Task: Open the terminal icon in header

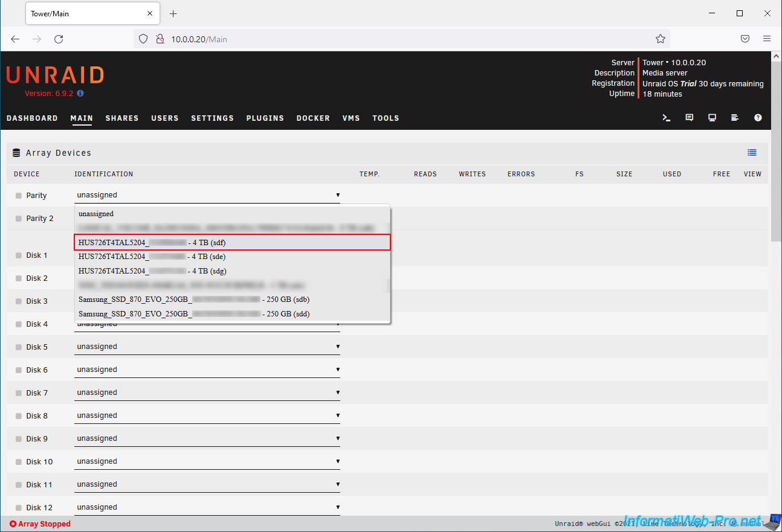Action: point(667,118)
